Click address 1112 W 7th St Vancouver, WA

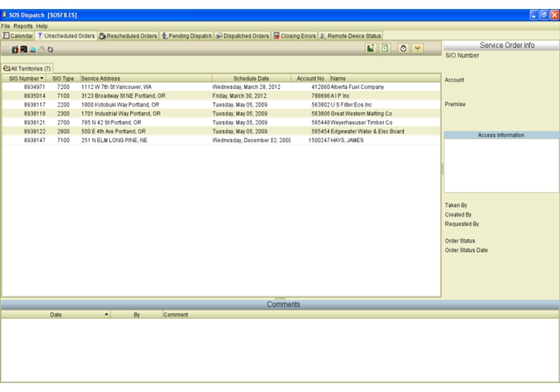click(116, 87)
